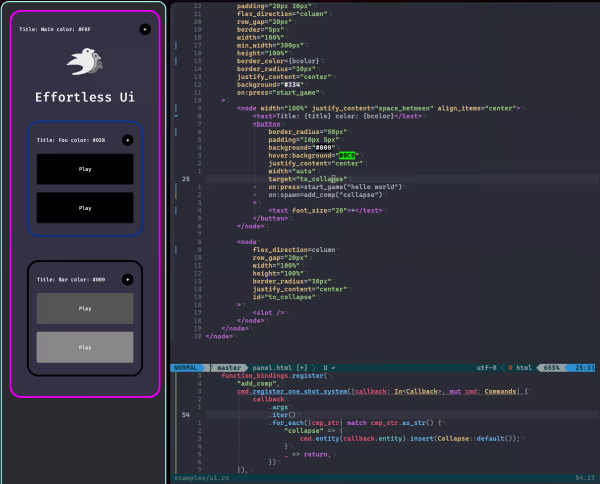Viewport: 600px width, 484px height.
Task: Click the green #0C0 hover background color value
Action: point(347,155)
